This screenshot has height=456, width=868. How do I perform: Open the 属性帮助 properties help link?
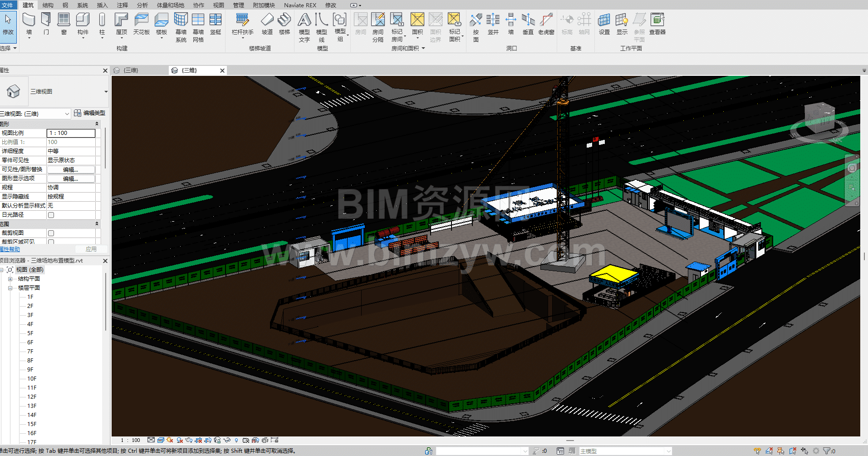pos(10,249)
